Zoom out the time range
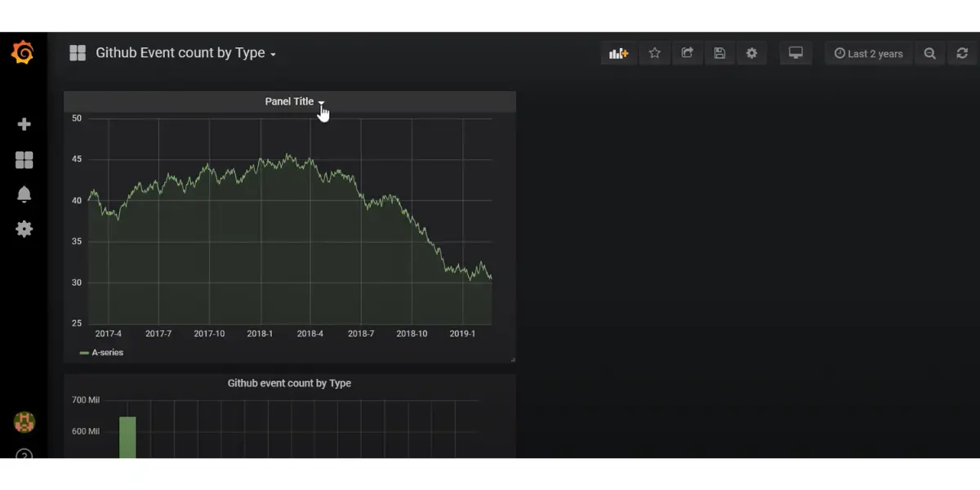 tap(929, 53)
